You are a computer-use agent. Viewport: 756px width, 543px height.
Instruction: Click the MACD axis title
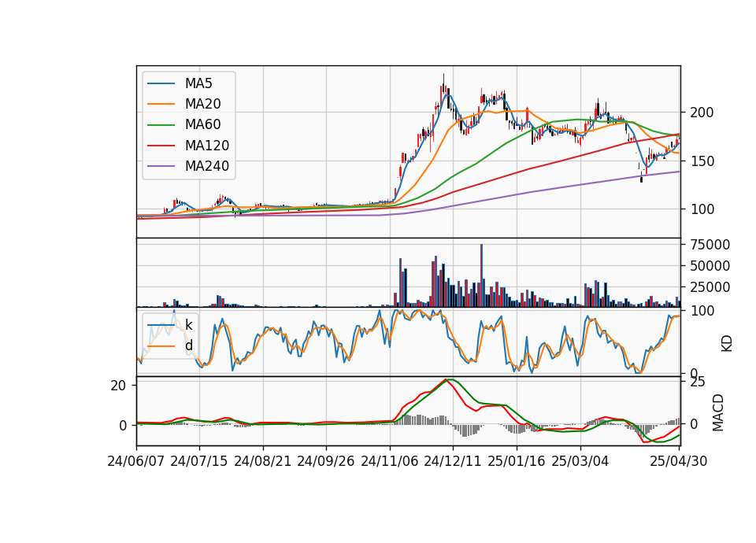718,412
